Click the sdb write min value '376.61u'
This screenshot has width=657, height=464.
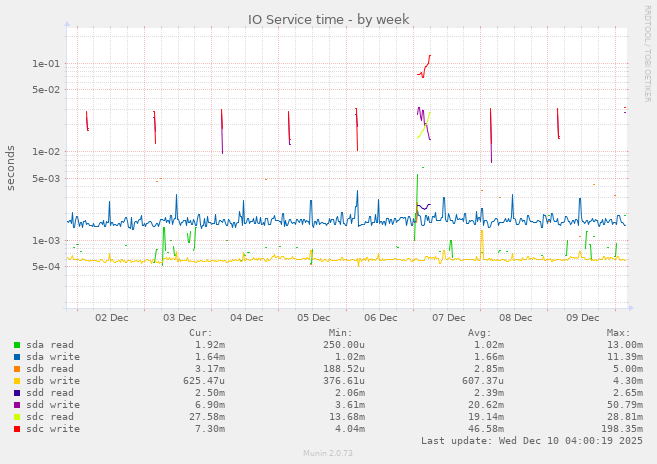(x=344, y=381)
